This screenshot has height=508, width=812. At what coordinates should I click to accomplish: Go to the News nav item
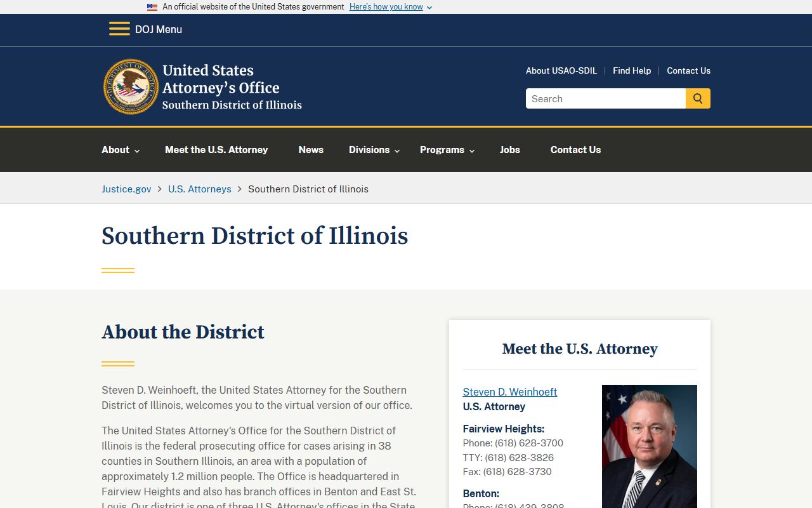click(311, 150)
